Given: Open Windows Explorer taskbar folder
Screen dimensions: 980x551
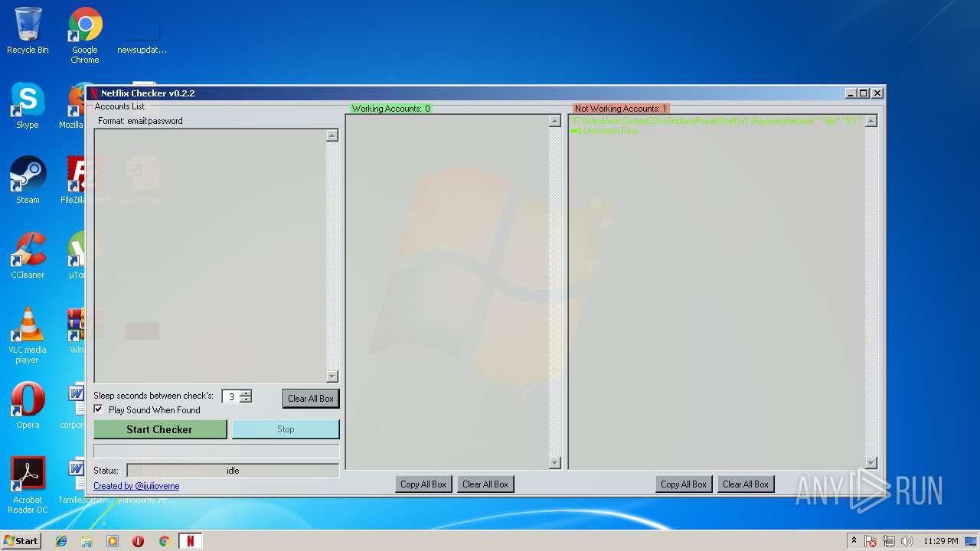Looking at the screenshot, I should (x=87, y=541).
